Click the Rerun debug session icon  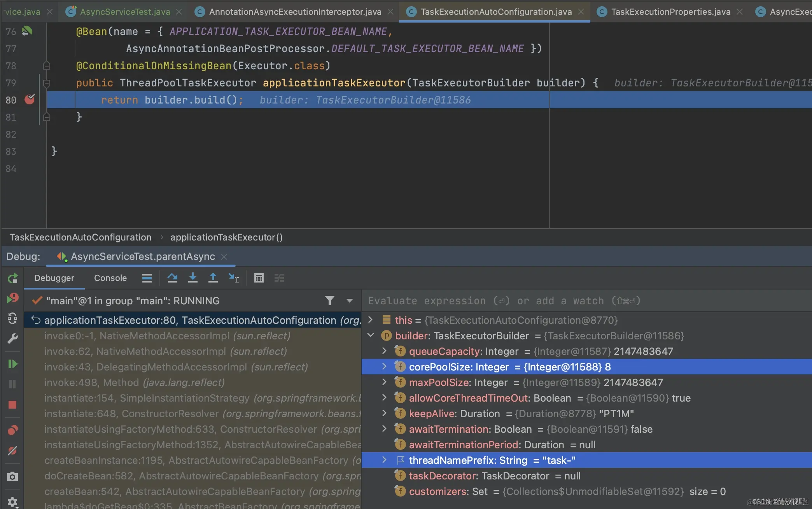click(12, 278)
